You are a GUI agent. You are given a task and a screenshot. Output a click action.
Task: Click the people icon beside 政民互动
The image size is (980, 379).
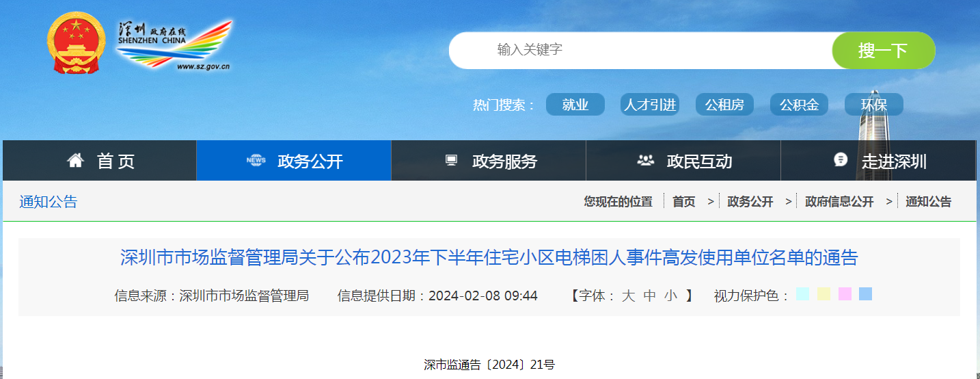point(645,161)
